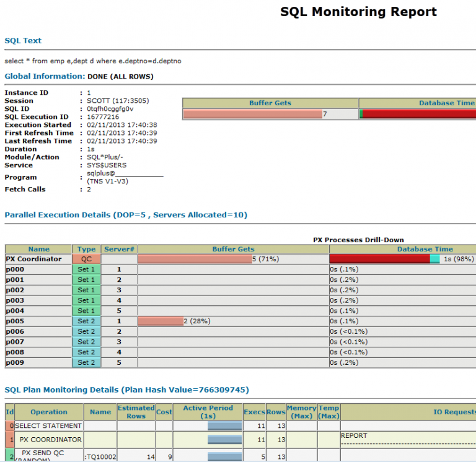Click the Set 2 cell for p005

tap(86, 321)
